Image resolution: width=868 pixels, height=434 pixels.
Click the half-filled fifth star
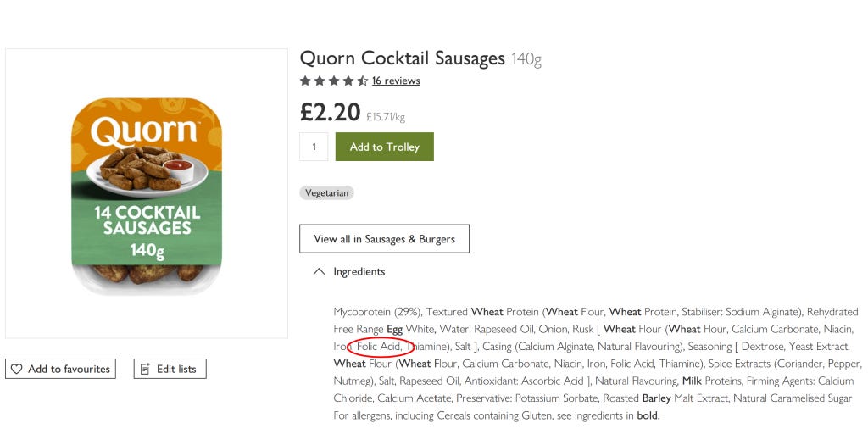[363, 81]
